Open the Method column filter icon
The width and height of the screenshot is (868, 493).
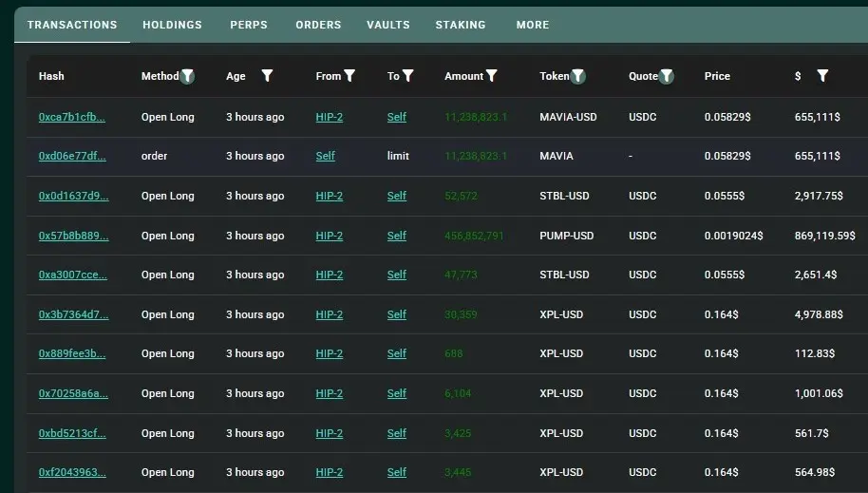pos(188,76)
